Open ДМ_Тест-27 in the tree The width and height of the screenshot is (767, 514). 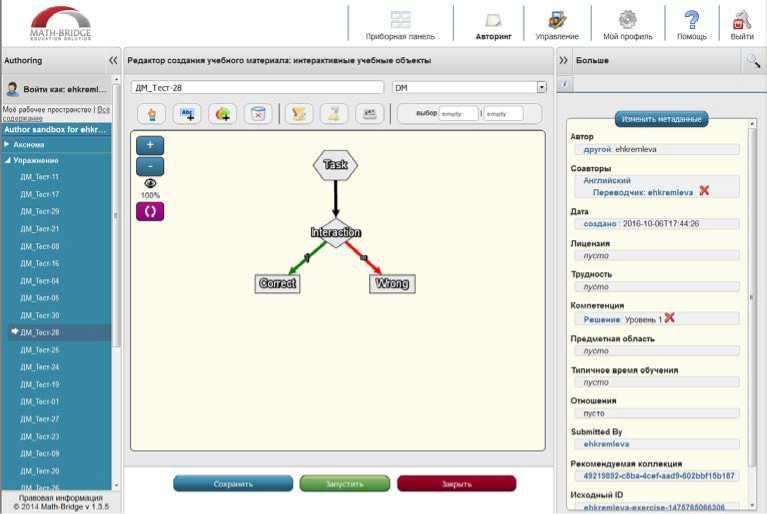(x=40, y=419)
